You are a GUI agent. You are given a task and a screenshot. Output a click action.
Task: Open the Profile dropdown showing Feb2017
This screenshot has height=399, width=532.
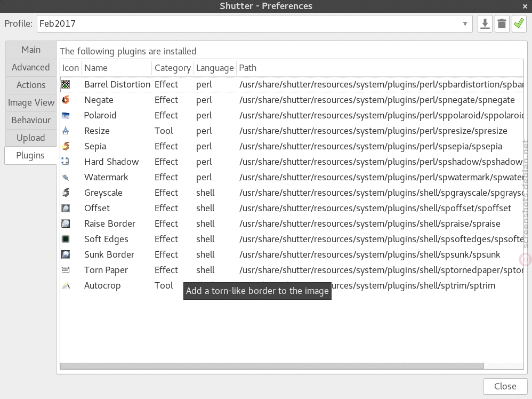pos(254,24)
